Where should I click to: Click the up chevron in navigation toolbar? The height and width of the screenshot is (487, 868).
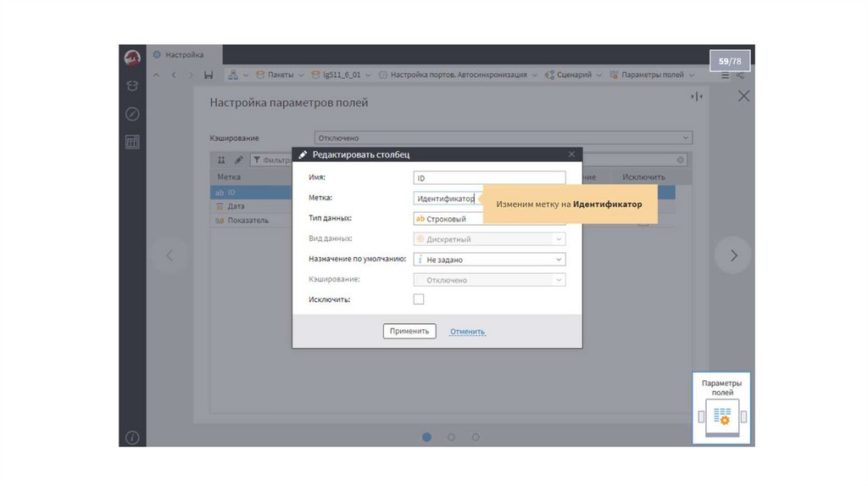click(x=157, y=75)
